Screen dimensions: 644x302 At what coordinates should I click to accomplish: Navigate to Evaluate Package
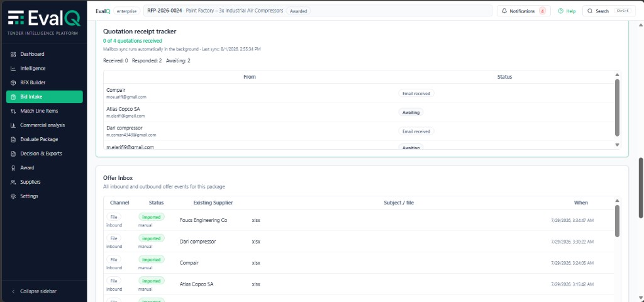click(44, 139)
